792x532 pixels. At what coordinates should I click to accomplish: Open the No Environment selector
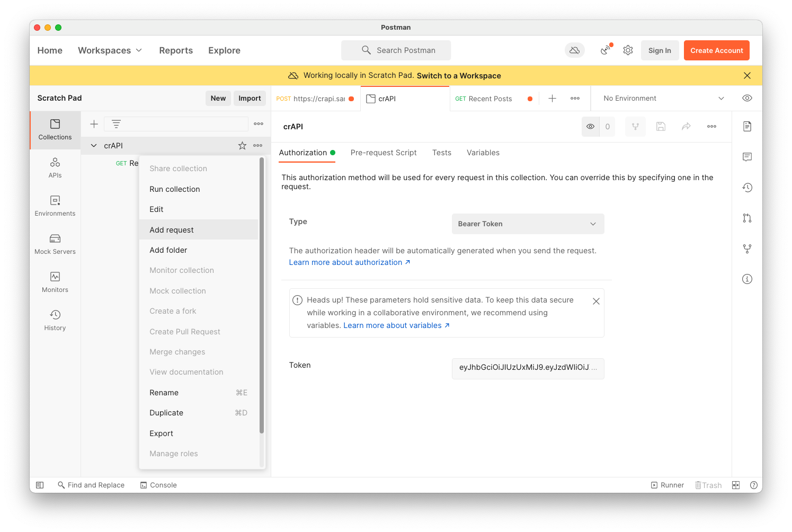(663, 99)
